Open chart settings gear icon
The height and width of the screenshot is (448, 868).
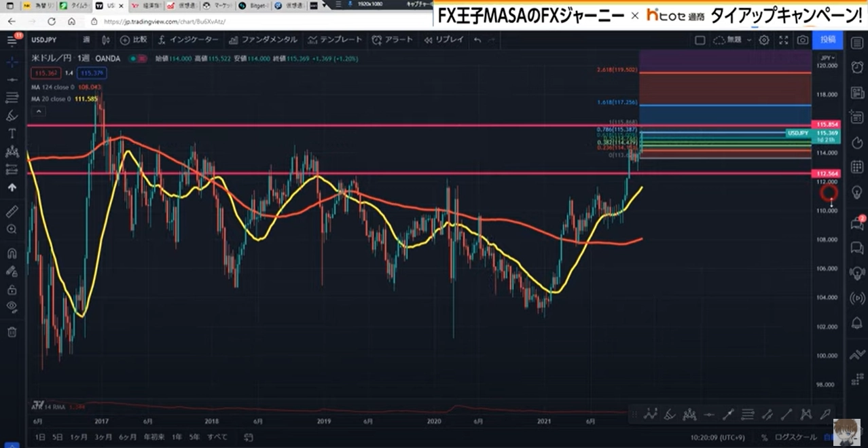[764, 40]
